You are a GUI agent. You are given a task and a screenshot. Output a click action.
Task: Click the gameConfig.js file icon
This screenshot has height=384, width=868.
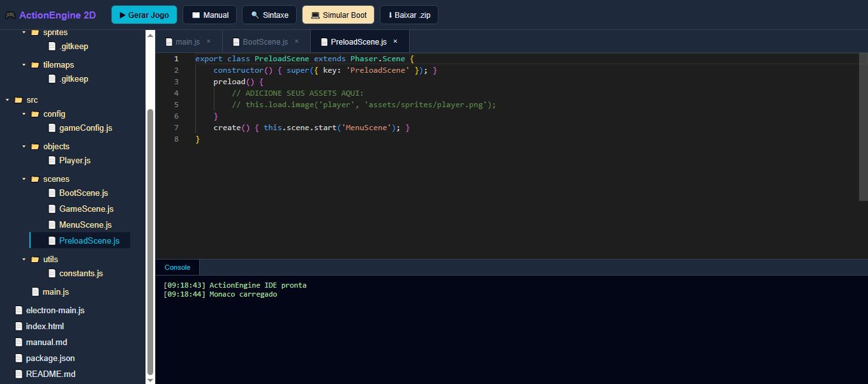point(52,128)
